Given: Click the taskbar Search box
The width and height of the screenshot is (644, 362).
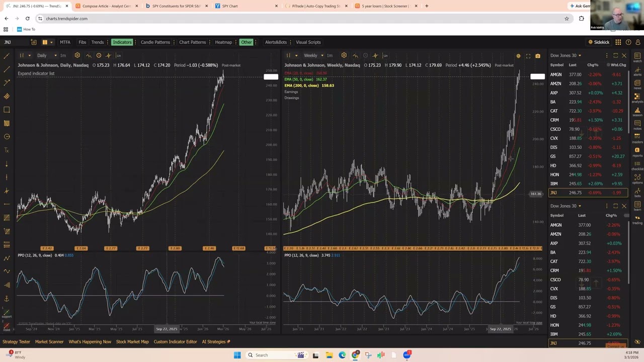Looking at the screenshot, I should pos(277,355).
